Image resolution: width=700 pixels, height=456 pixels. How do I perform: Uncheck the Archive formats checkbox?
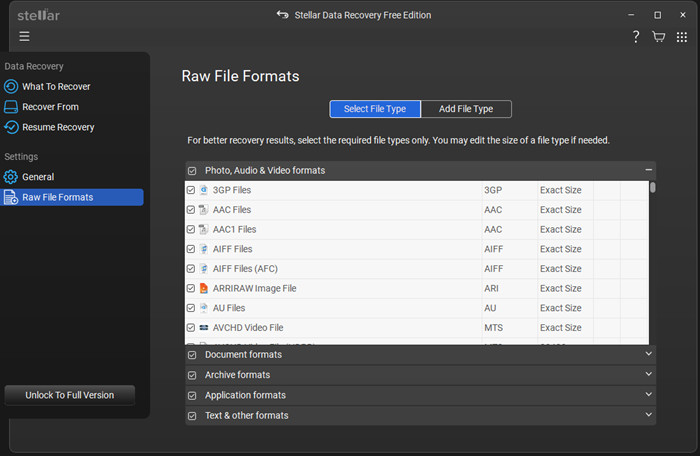(x=192, y=375)
